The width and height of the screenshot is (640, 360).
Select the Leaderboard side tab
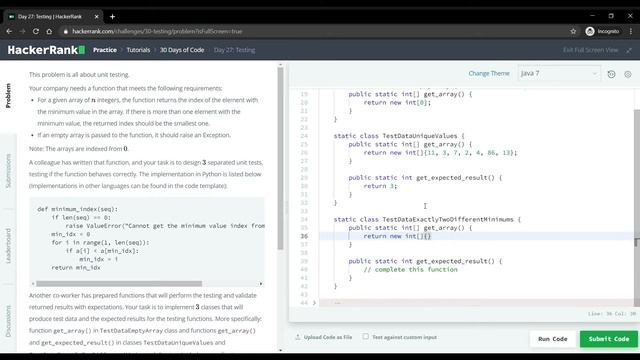pos(8,246)
